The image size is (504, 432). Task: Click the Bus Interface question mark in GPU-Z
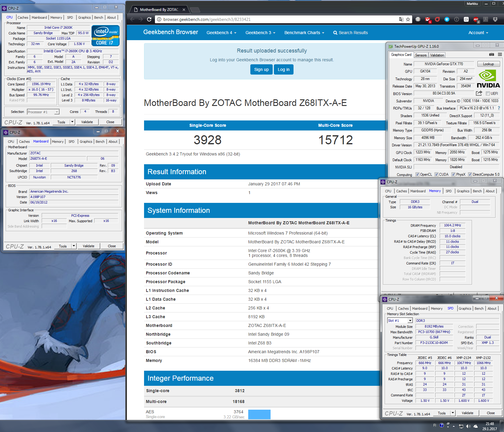click(x=499, y=108)
